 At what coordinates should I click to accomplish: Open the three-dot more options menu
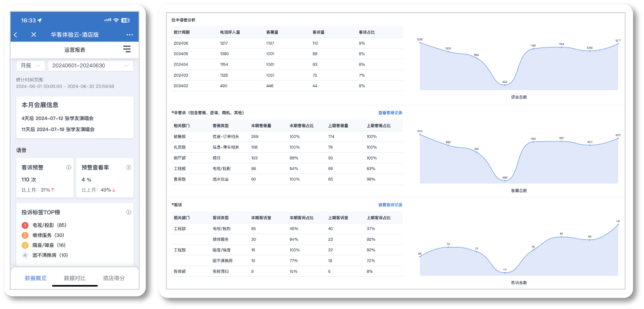click(x=129, y=35)
